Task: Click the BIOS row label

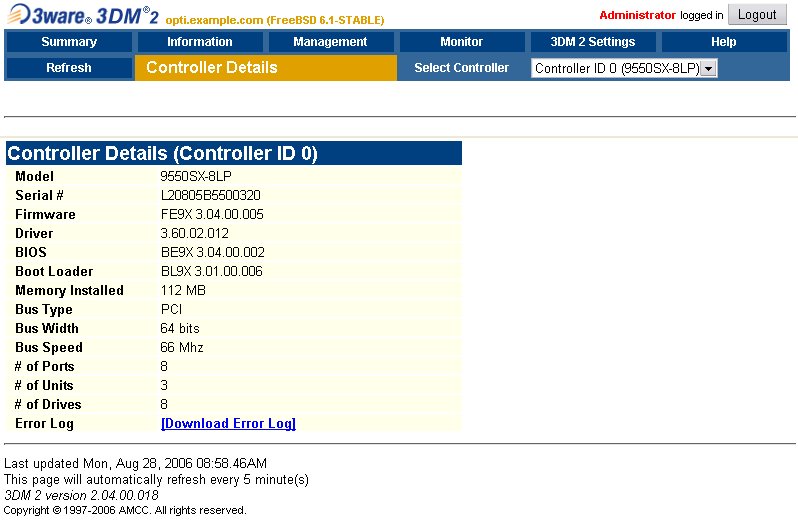Action: pyautogui.click(x=31, y=252)
